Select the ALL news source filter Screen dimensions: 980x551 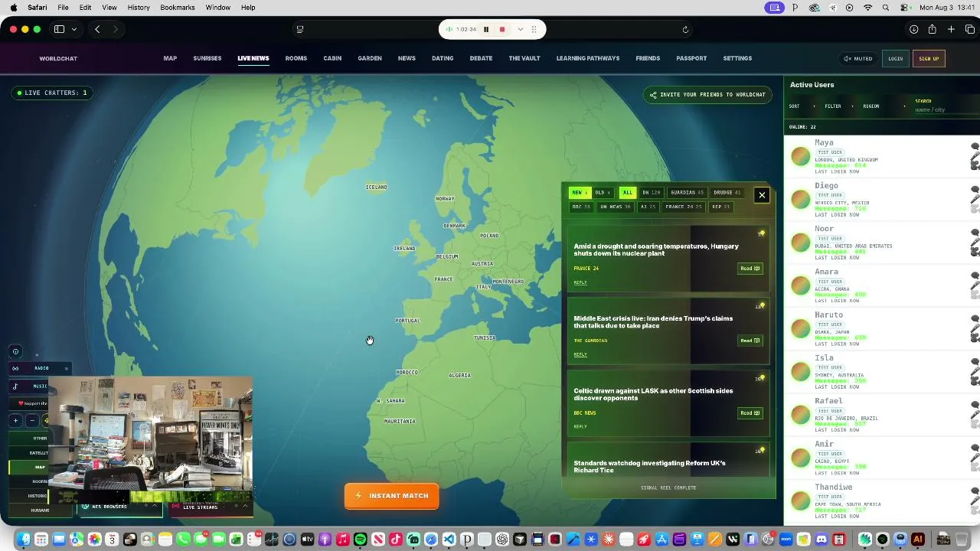628,193
